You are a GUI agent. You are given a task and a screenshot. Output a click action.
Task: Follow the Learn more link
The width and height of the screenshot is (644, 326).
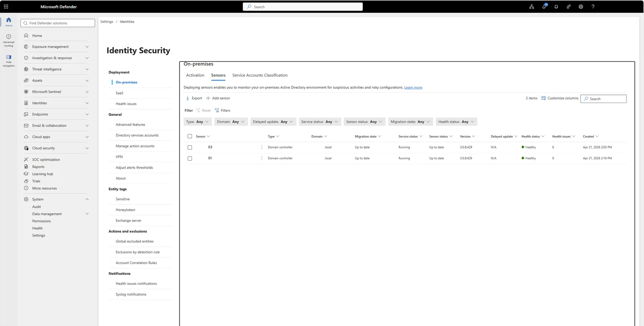(x=413, y=87)
